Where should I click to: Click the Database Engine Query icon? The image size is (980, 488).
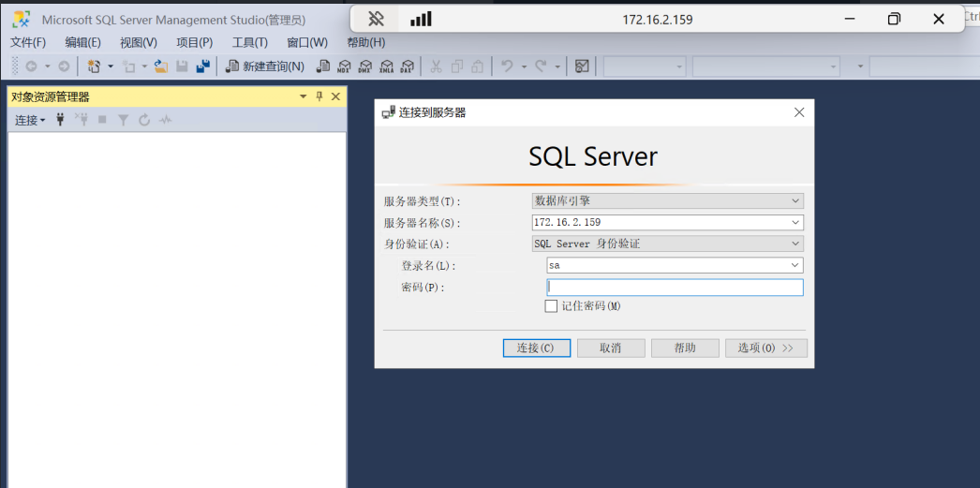tap(323, 67)
